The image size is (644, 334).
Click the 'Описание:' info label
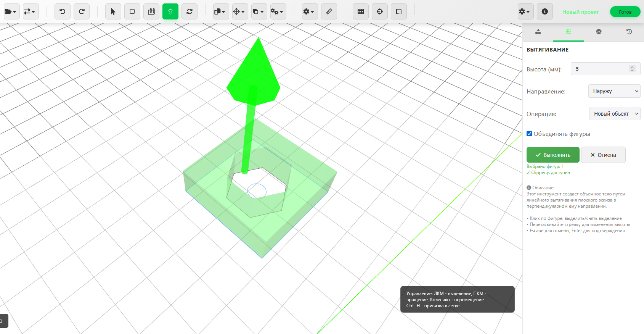click(541, 188)
